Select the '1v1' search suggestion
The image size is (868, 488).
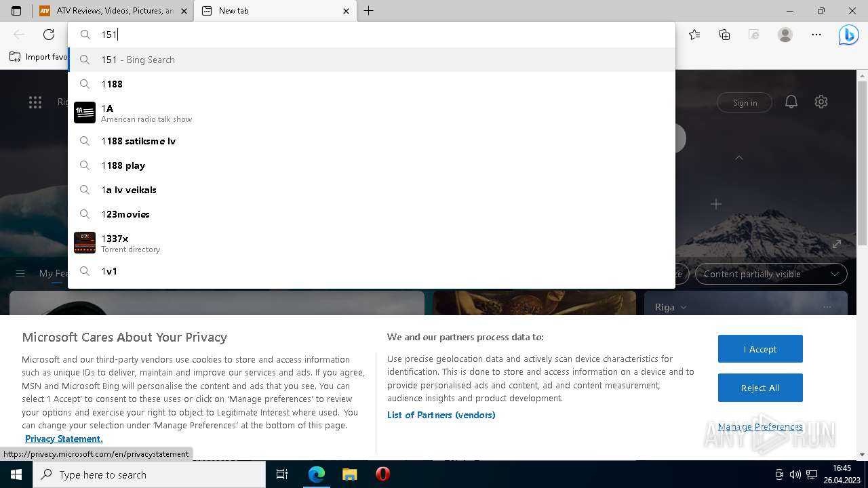click(x=372, y=271)
